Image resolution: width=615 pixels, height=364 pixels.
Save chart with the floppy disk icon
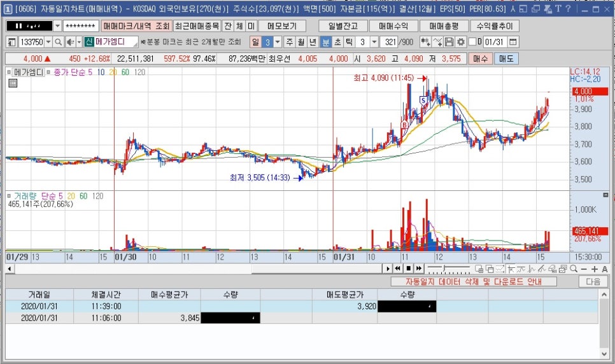pos(449,41)
